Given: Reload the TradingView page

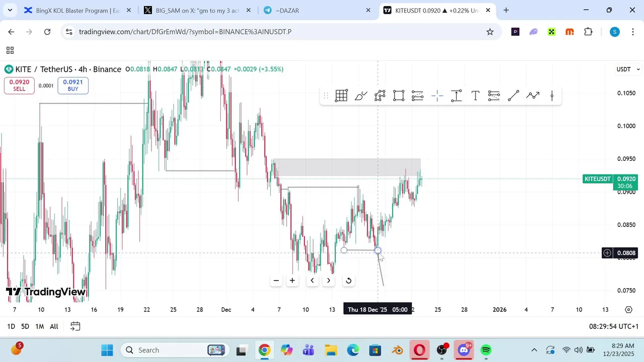Looking at the screenshot, I should click(x=47, y=32).
